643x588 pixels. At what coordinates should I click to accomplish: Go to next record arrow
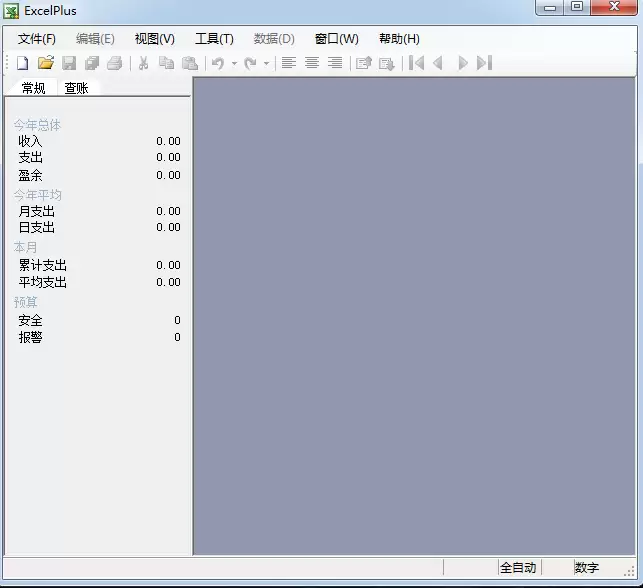click(463, 63)
